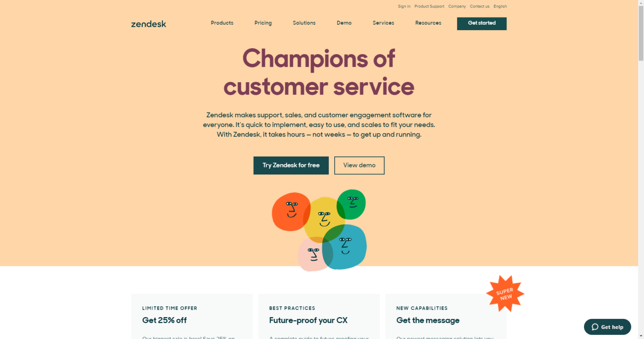Open the Sign in link
Screen dimensions: 644x339
click(404, 6)
